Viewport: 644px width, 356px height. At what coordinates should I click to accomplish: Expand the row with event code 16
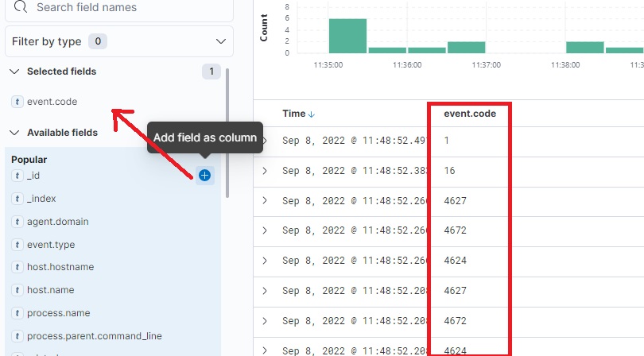(265, 171)
